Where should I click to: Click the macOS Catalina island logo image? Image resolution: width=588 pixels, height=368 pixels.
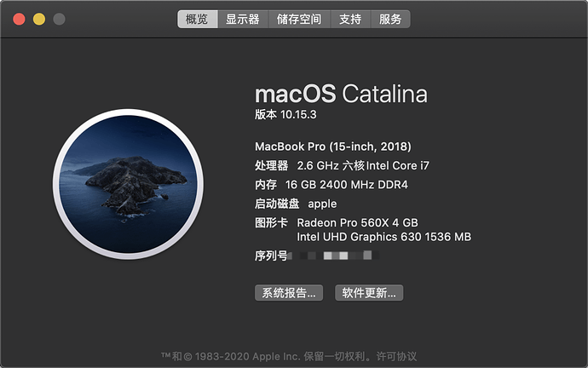click(128, 184)
